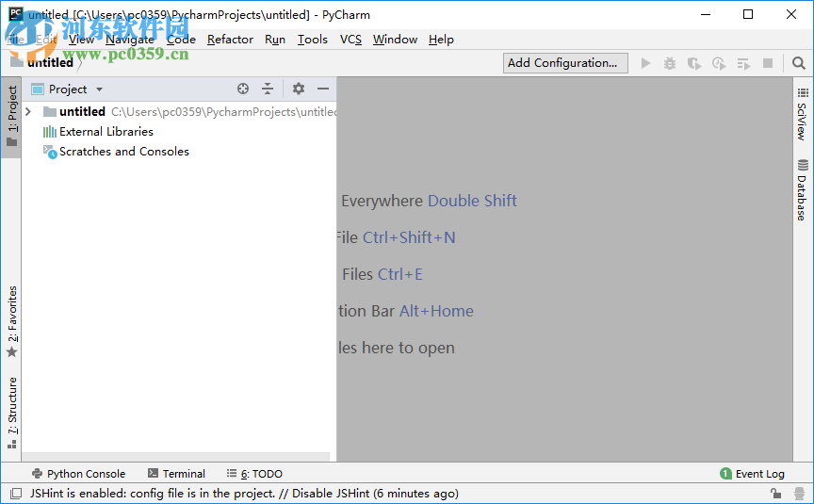This screenshot has width=814, height=504.
Task: Open the 6: TODO tool window
Action: 255,473
